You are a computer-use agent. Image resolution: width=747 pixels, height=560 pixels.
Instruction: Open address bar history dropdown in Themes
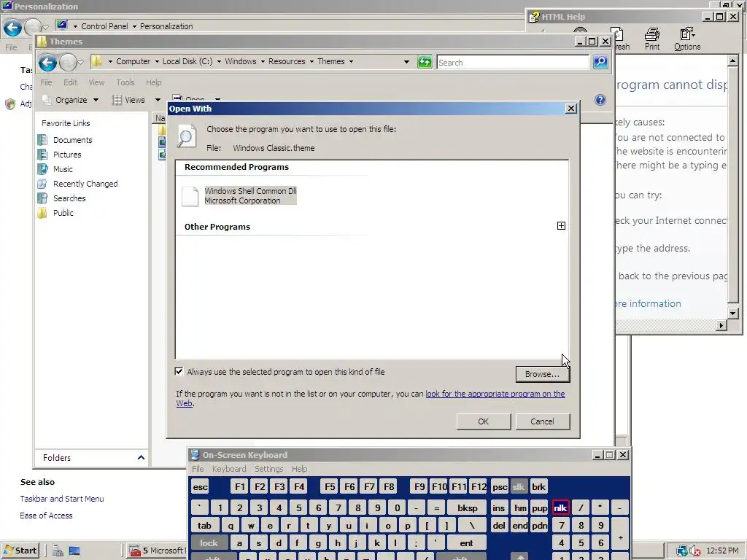406,62
